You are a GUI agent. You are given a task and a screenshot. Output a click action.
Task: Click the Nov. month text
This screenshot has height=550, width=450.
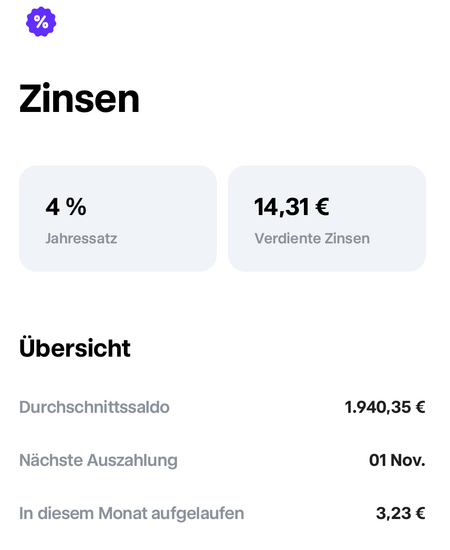(x=408, y=460)
